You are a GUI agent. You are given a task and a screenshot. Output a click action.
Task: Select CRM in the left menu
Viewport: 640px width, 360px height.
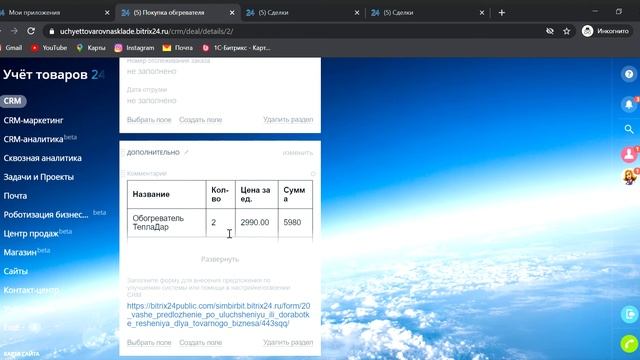pos(13,101)
